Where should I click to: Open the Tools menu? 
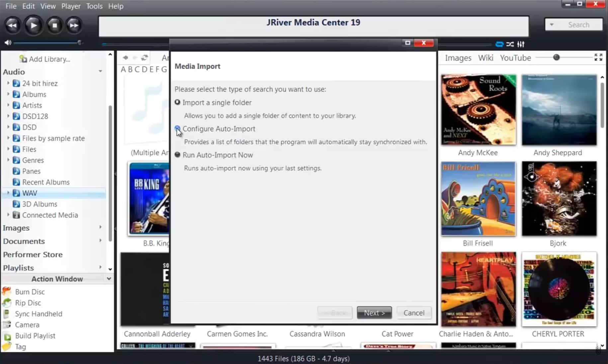click(94, 6)
